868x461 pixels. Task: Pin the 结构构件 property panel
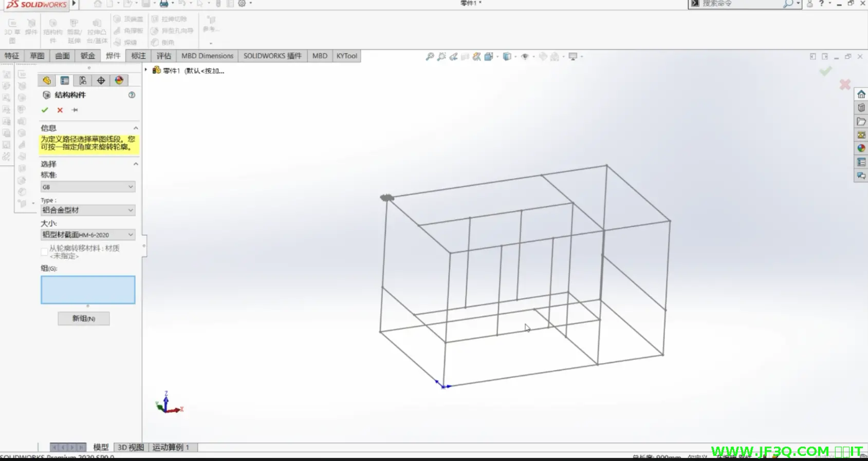tap(75, 110)
